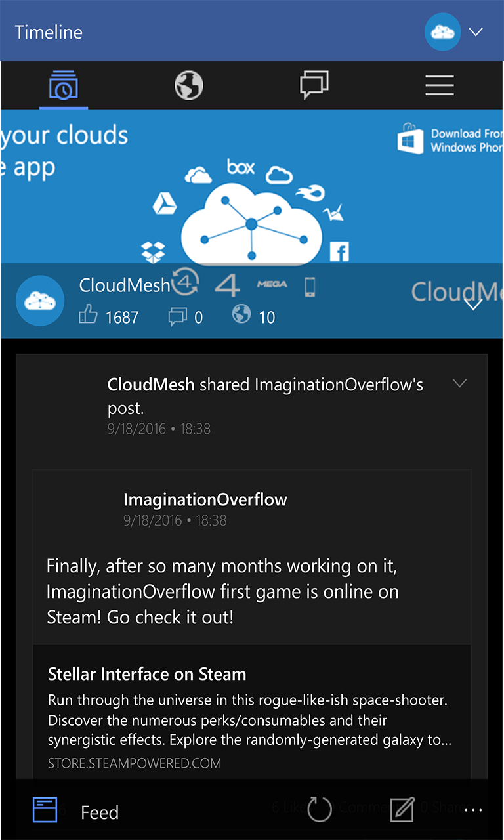Compose a new post with pencil icon
504x840 pixels.
coord(402,810)
